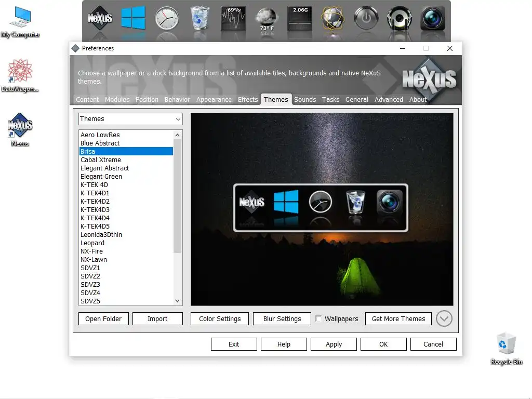This screenshot has height=399, width=532.
Task: Click the large Nexus logo in header
Action: [x=429, y=79]
